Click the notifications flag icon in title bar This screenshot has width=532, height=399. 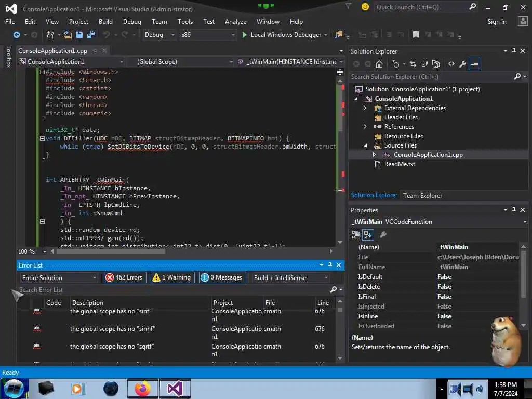click(x=348, y=7)
